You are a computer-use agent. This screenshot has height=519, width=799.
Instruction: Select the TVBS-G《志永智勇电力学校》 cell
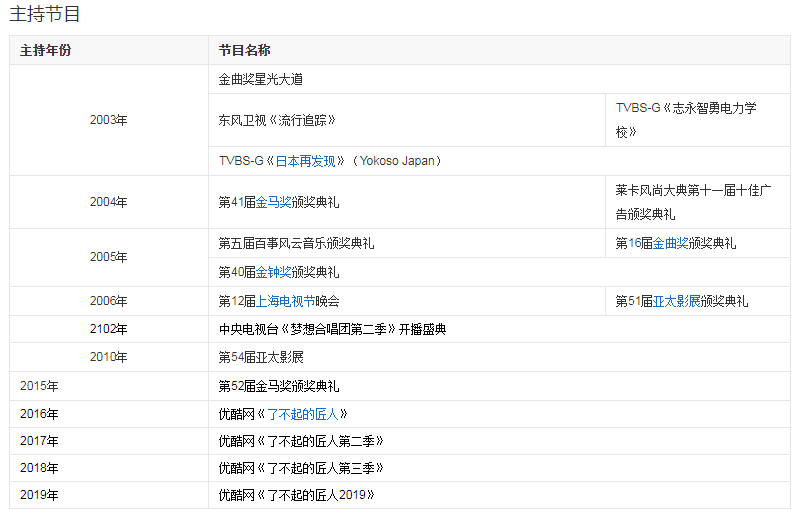click(686, 120)
